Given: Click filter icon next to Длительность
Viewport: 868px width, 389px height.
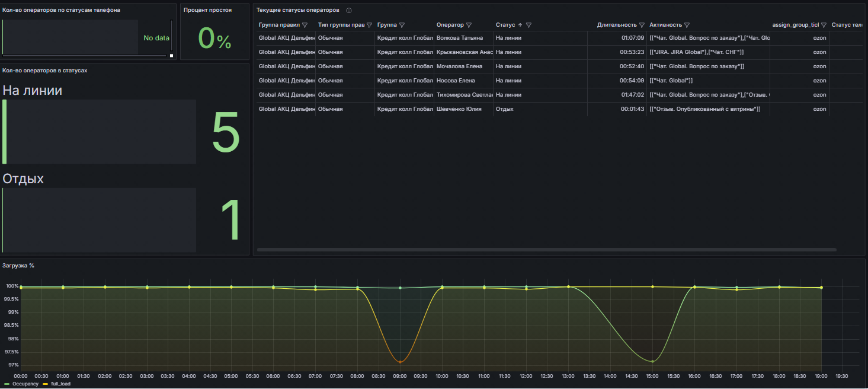Looking at the screenshot, I should tap(642, 25).
